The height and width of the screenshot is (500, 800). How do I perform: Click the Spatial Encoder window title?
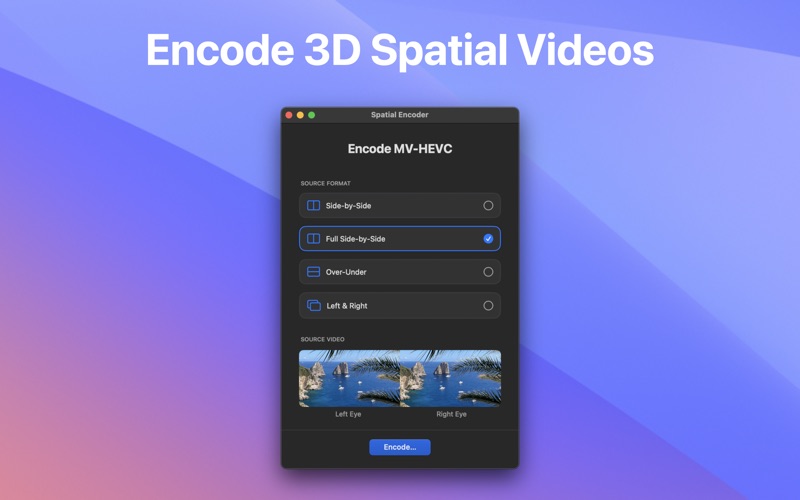(399, 115)
